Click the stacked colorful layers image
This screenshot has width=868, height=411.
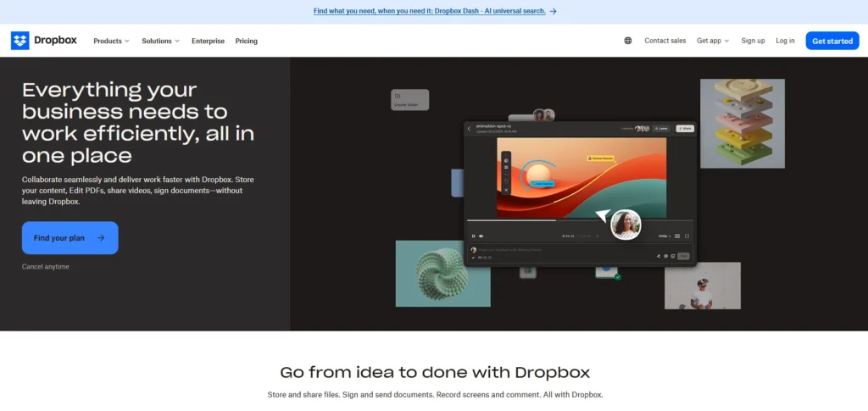coord(743,124)
